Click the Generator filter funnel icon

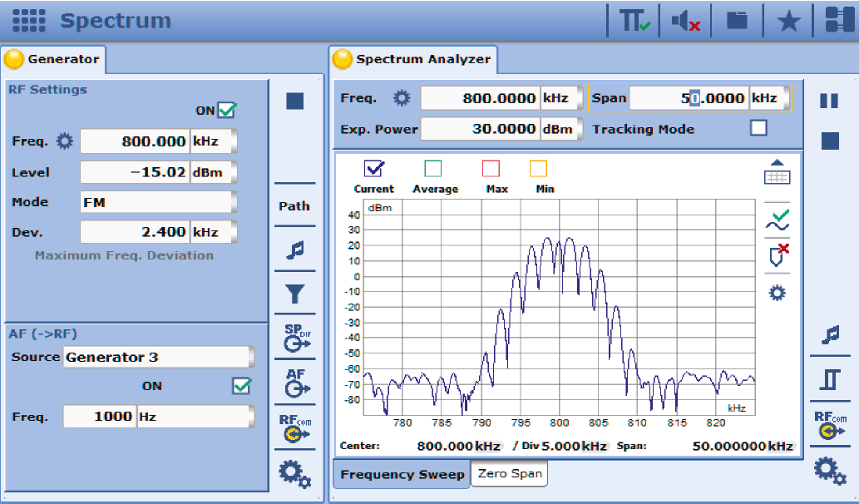(x=294, y=294)
